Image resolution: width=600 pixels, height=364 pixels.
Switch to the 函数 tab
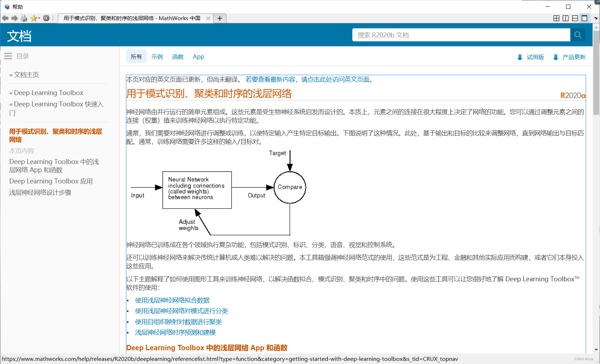tap(178, 57)
